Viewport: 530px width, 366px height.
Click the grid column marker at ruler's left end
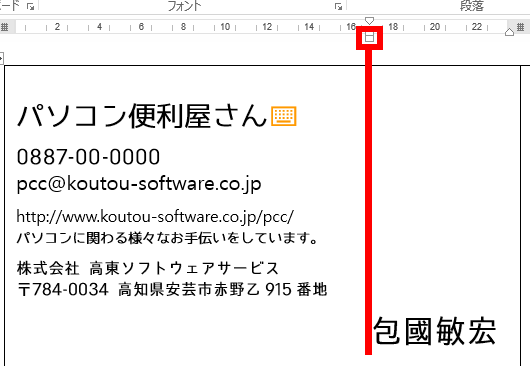[4, 27]
